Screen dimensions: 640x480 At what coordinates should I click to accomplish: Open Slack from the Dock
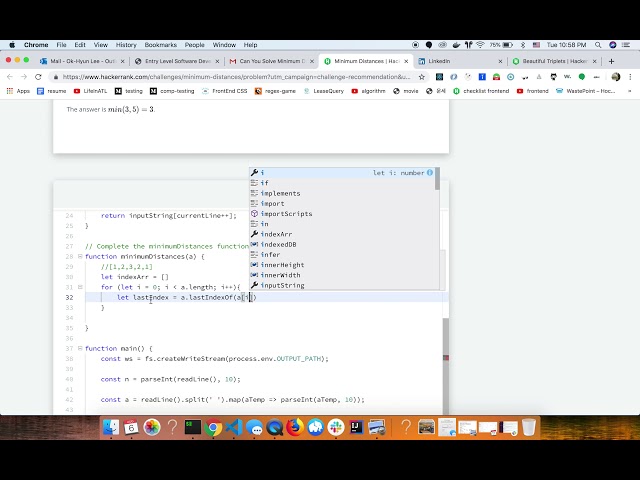336,427
